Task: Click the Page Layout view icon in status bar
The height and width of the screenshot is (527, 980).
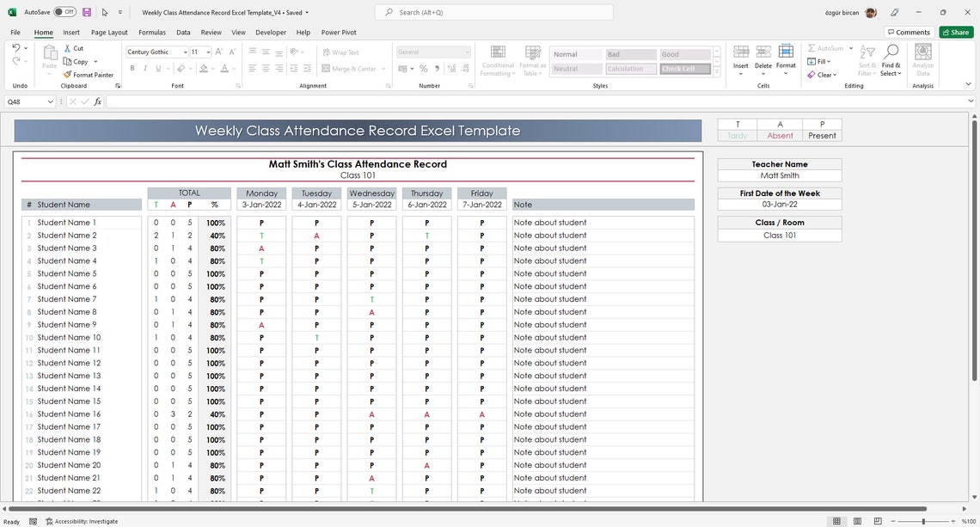Action: pos(856,521)
